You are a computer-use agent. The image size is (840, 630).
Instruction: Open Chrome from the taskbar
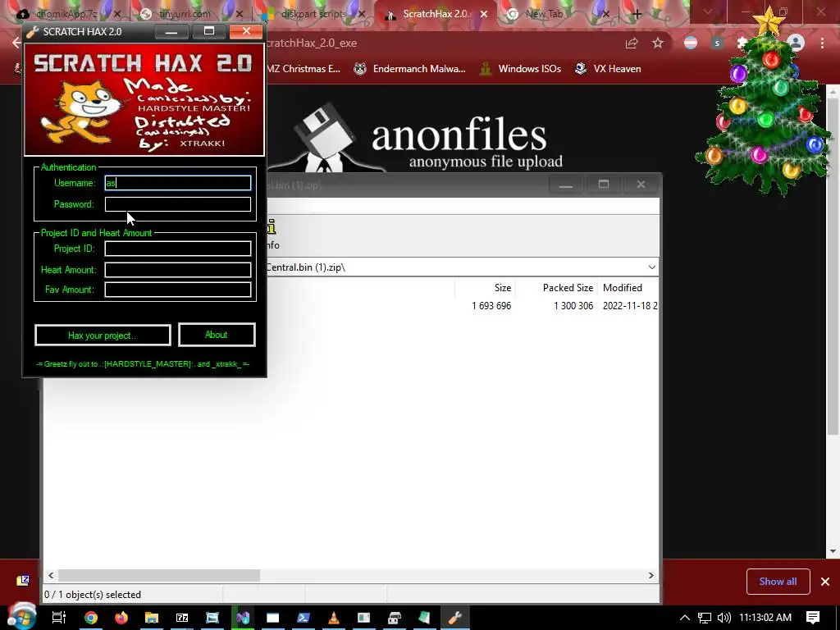(x=91, y=618)
